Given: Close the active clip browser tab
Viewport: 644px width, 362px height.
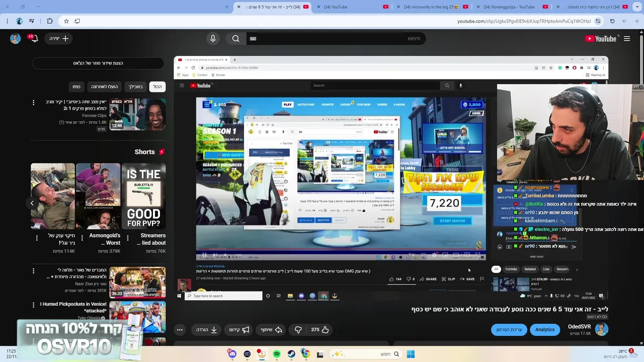Looking at the screenshot, I should pos(239,7).
